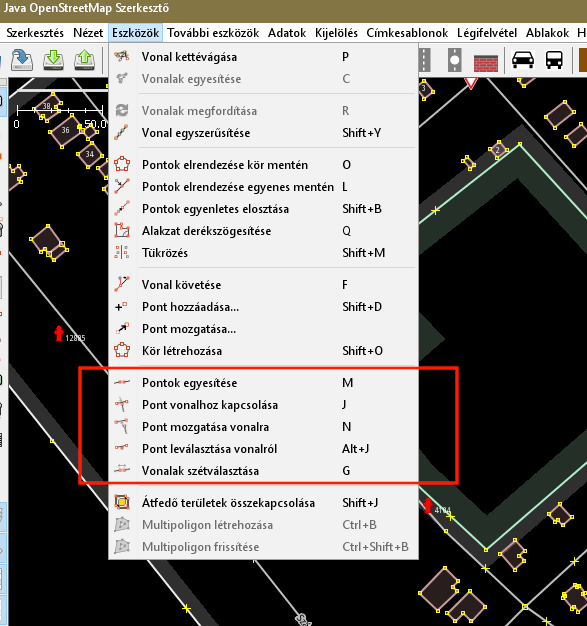Open the Címkesablonok menu
Screen dimensions: 587x626
407,33
